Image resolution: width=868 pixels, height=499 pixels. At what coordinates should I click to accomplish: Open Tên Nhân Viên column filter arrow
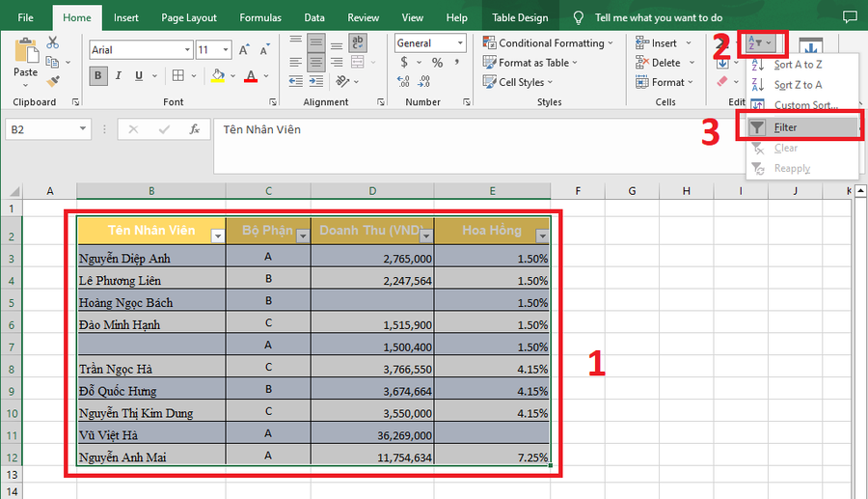(x=218, y=236)
